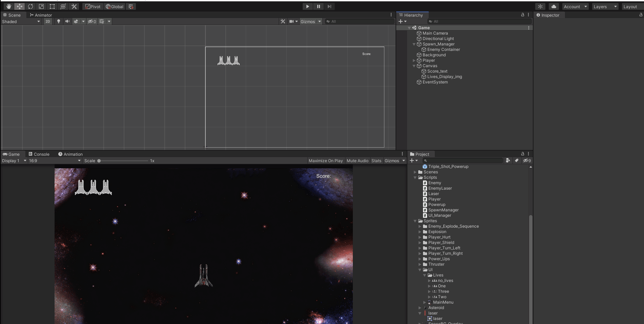Click the Step frame button
Screen dimensions: 644x324
click(x=329, y=6)
